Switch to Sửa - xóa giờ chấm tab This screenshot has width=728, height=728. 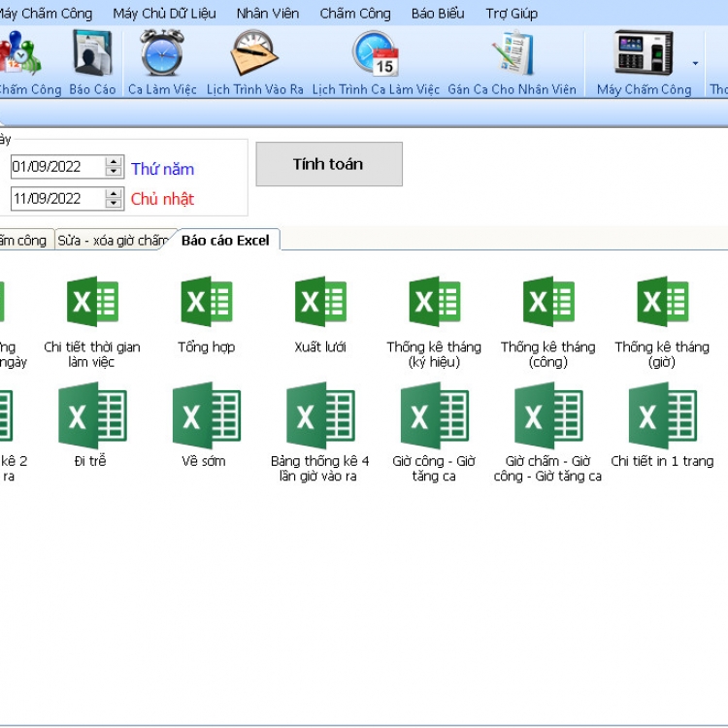pyautogui.click(x=112, y=241)
